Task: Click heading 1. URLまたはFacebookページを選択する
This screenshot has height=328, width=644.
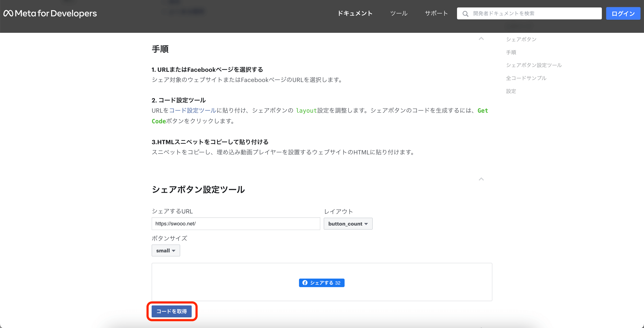Action: pyautogui.click(x=207, y=69)
